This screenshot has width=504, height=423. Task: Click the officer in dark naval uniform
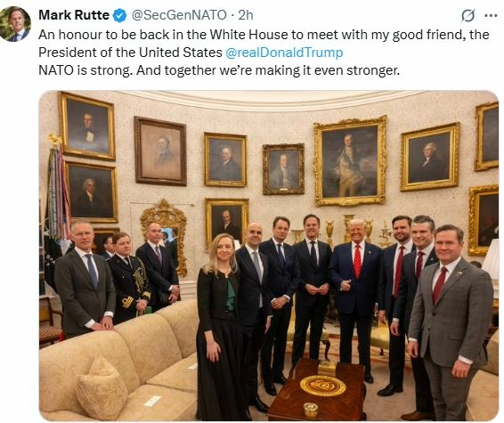click(x=129, y=277)
